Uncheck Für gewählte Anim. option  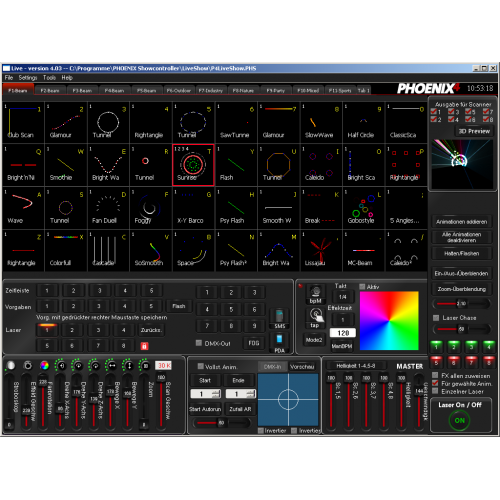coord(435,383)
